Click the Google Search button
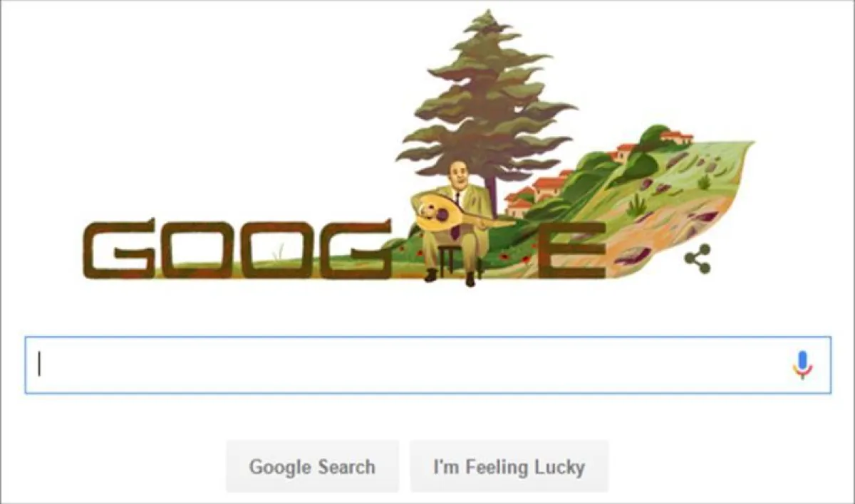 (x=312, y=467)
